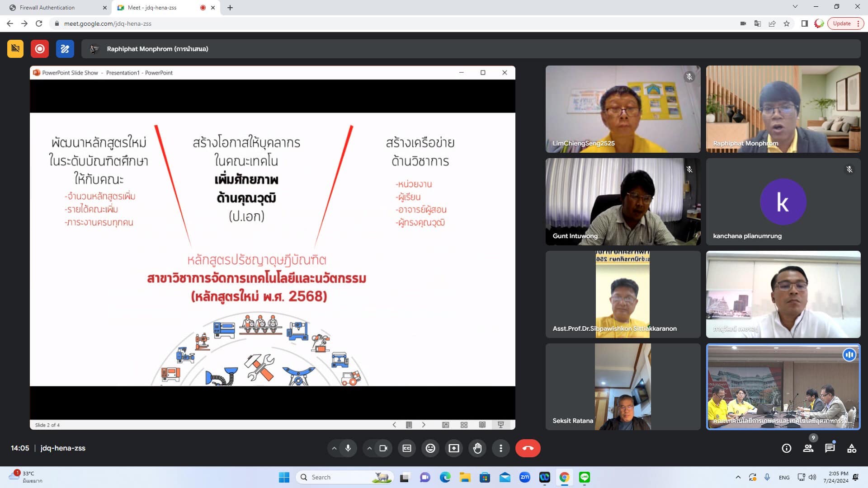Click the Chrome Update button

(841, 23)
